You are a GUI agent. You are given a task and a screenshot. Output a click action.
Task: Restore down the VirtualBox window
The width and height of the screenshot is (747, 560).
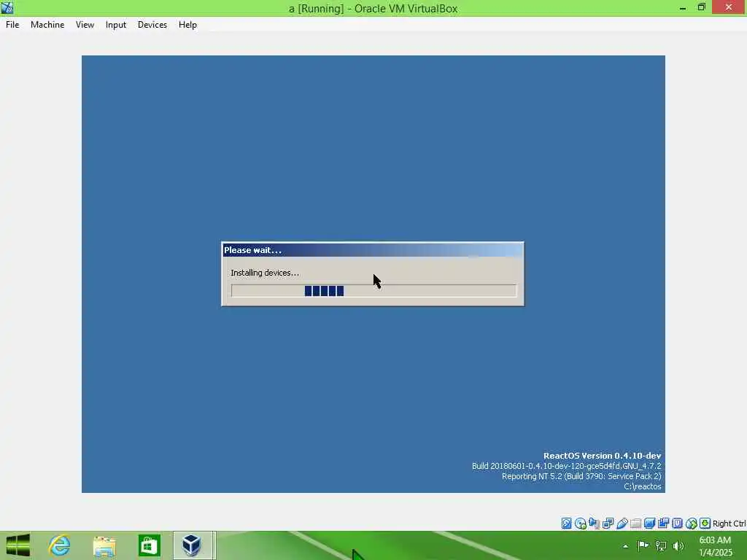tap(701, 7)
